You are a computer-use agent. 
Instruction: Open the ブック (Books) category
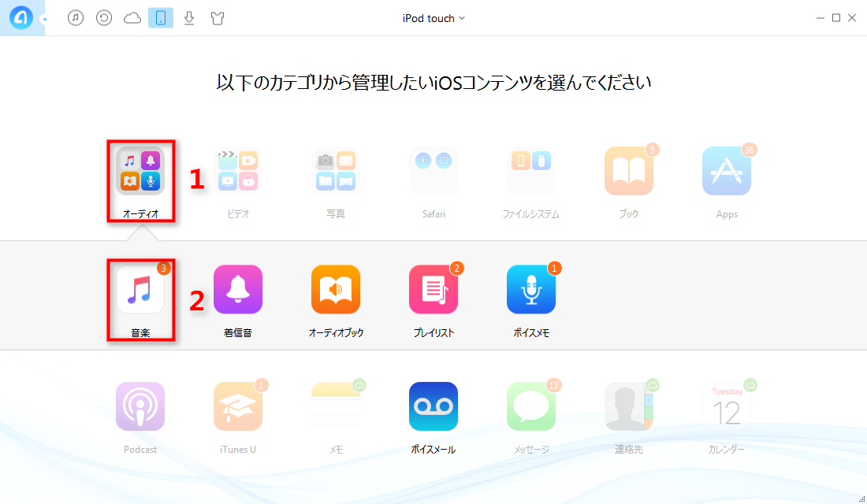[629, 172]
